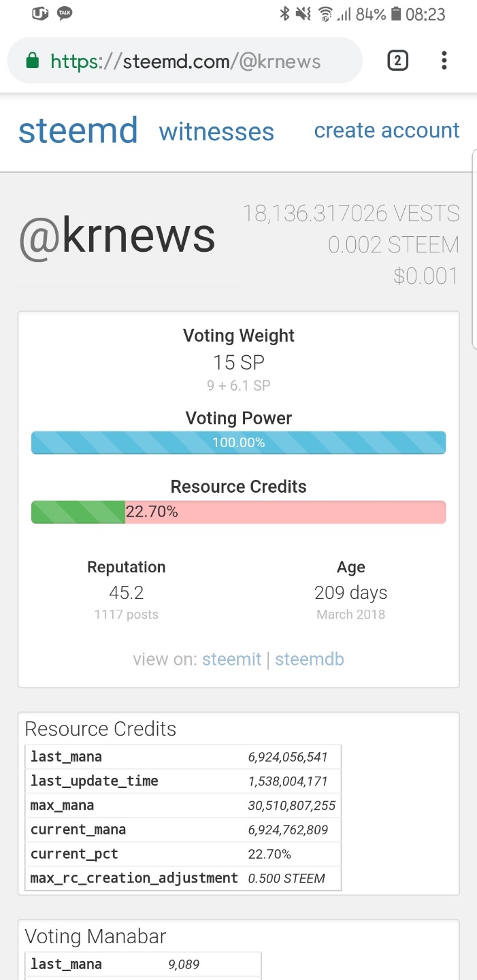Click the @krnews account heading
Screen dimensions: 477x980
point(117,236)
